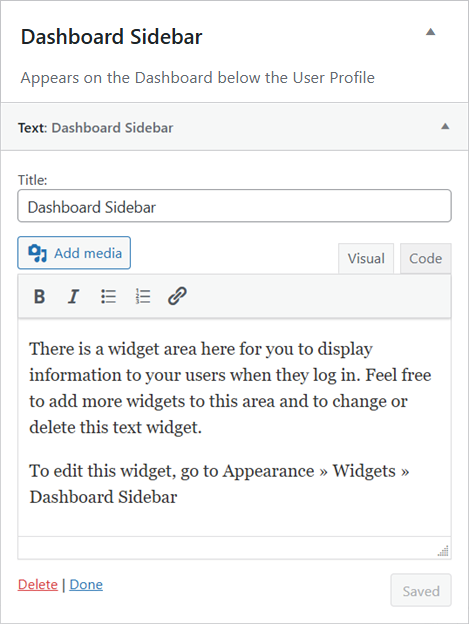The height and width of the screenshot is (624, 469).
Task: Click the insert link chain icon
Action: [177, 296]
